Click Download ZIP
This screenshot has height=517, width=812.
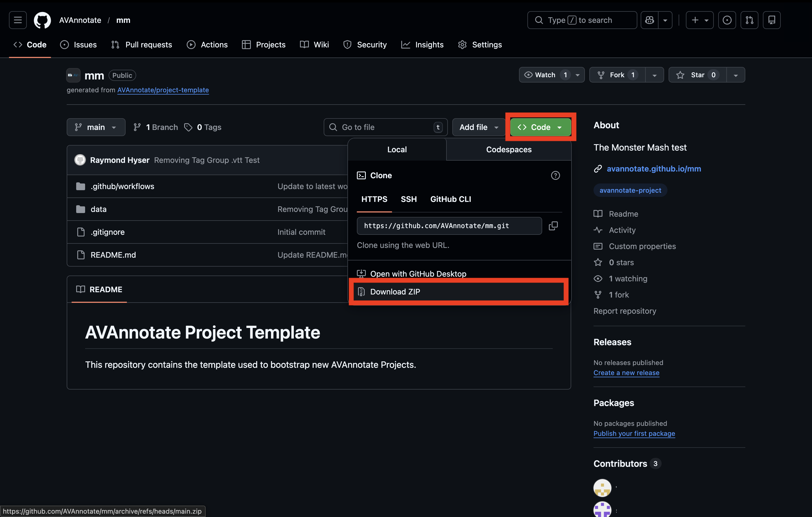[x=395, y=292]
